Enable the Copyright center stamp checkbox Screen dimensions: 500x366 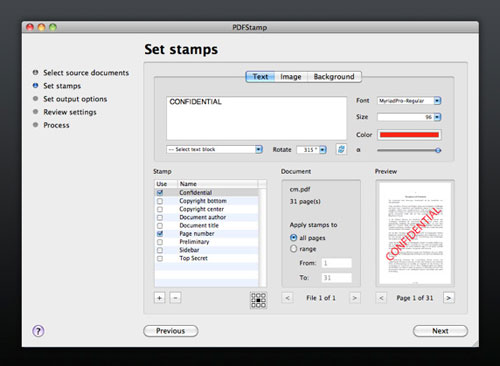tap(160, 209)
